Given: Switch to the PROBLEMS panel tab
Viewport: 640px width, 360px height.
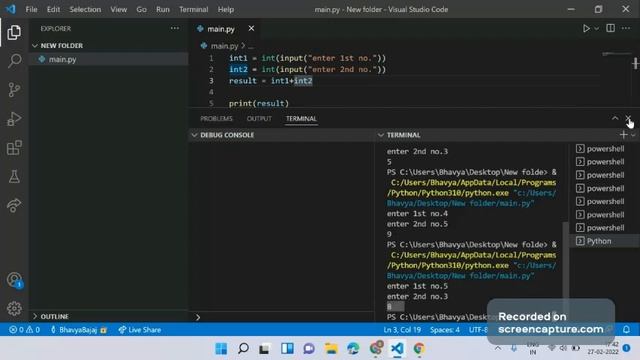Looking at the screenshot, I should [x=216, y=119].
